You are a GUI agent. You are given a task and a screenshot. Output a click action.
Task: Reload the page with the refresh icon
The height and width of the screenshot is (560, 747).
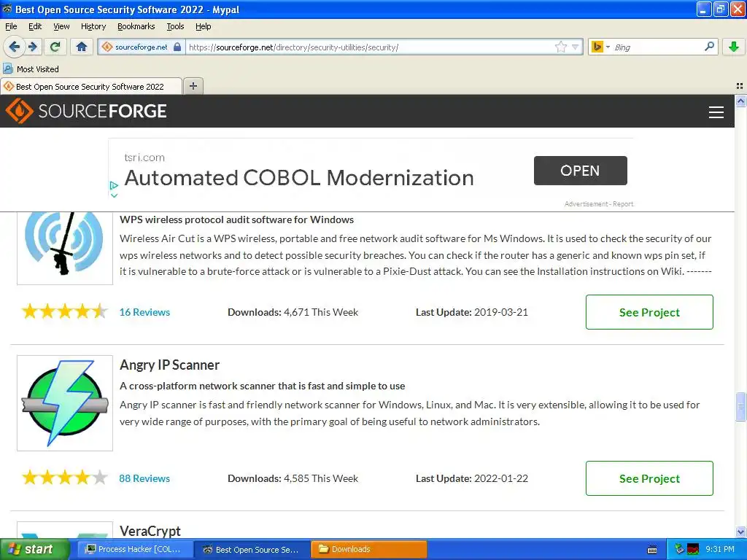coord(55,47)
